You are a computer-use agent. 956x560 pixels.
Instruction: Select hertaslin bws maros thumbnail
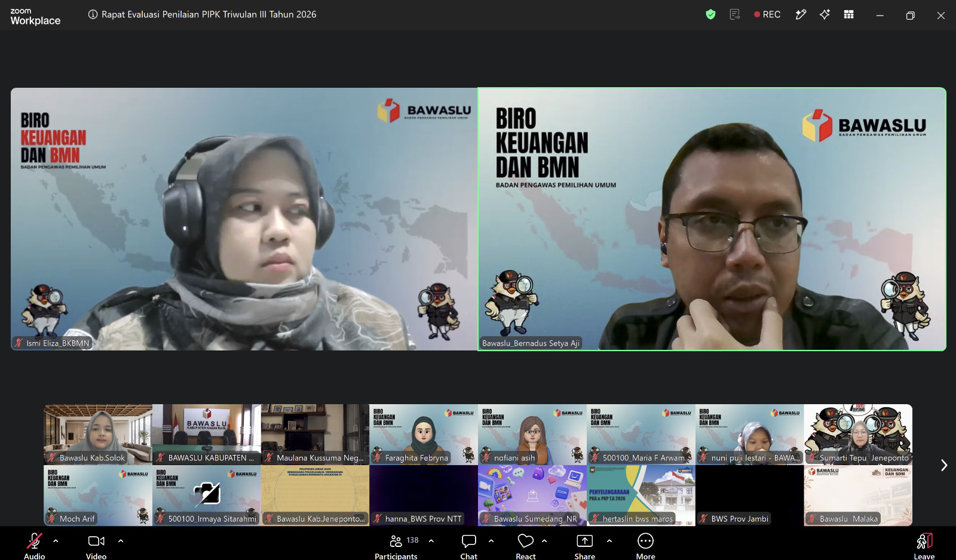pyautogui.click(x=641, y=496)
